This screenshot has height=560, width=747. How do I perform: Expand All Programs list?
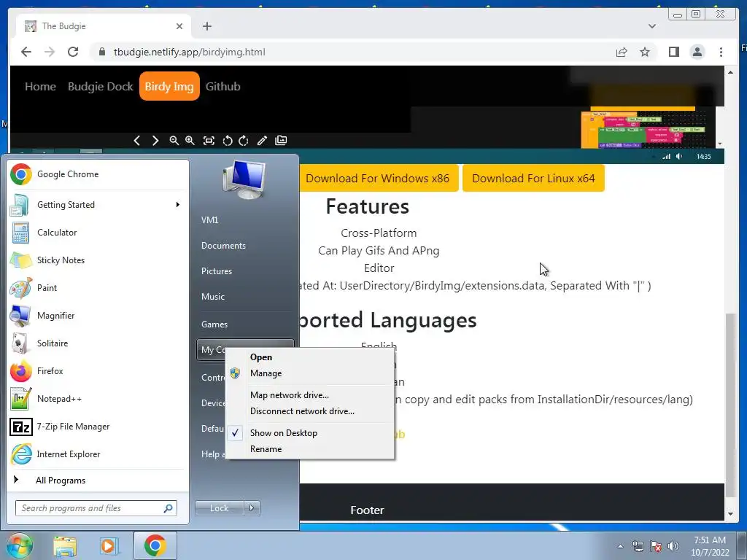coord(98,480)
